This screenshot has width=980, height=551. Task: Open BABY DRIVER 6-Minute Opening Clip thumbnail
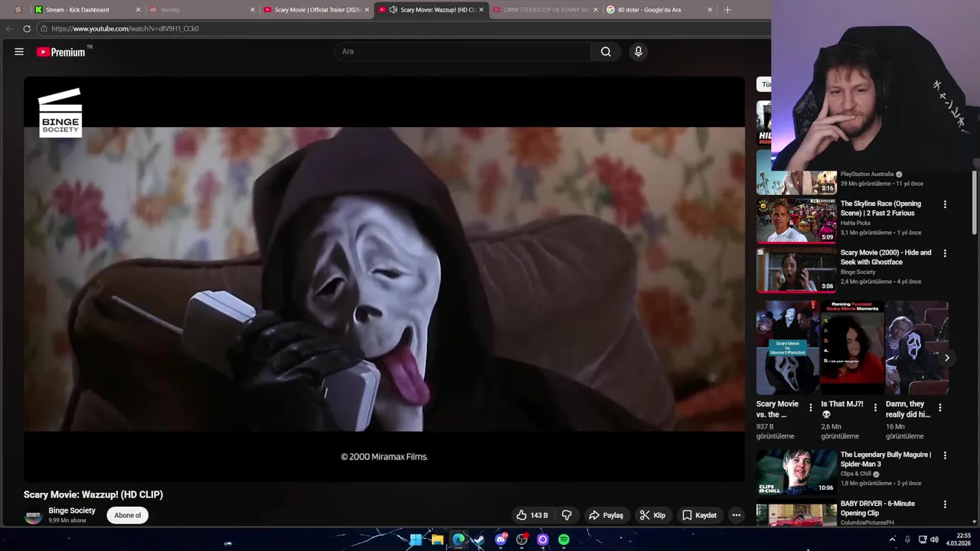point(796,514)
